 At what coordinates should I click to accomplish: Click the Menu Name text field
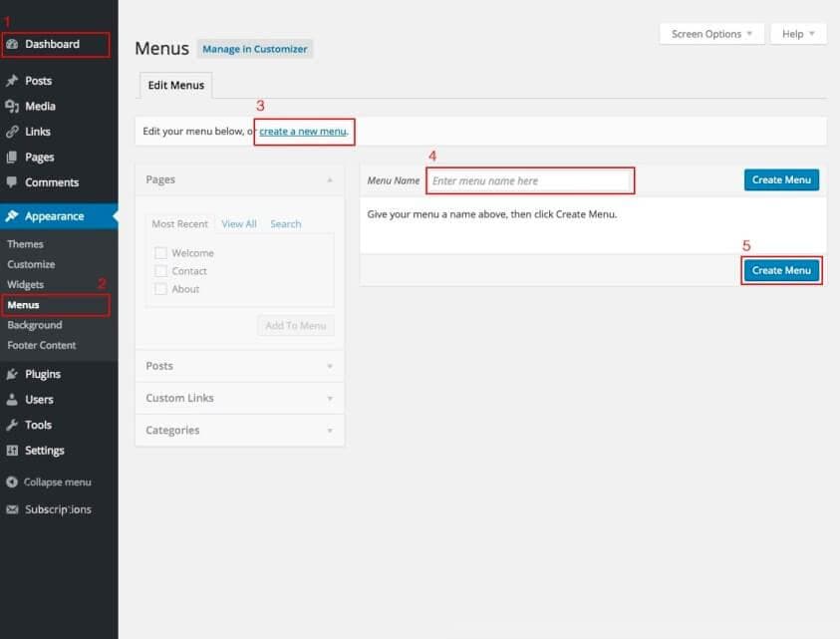point(530,180)
